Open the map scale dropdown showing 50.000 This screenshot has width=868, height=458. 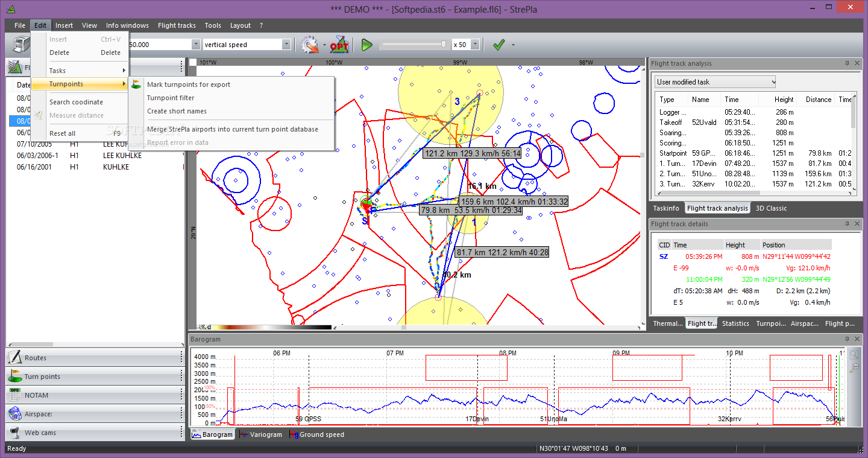coord(196,45)
